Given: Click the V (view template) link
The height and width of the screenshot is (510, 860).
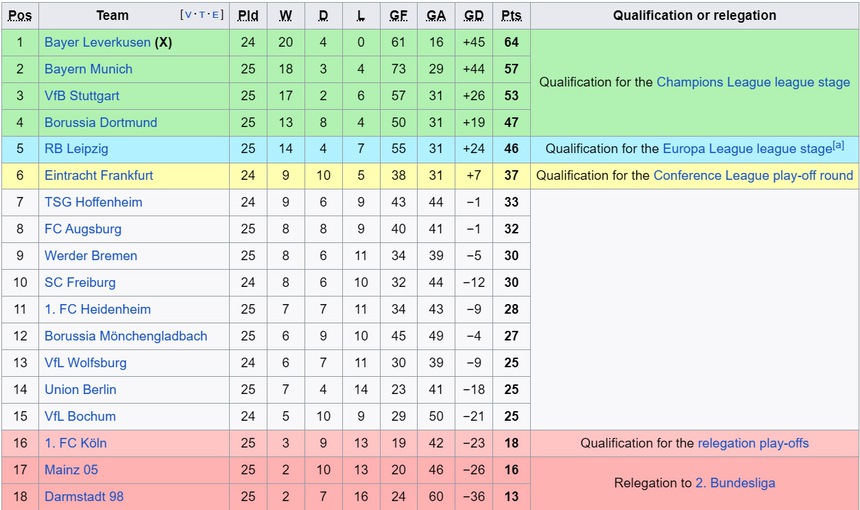Looking at the screenshot, I should point(187,16).
